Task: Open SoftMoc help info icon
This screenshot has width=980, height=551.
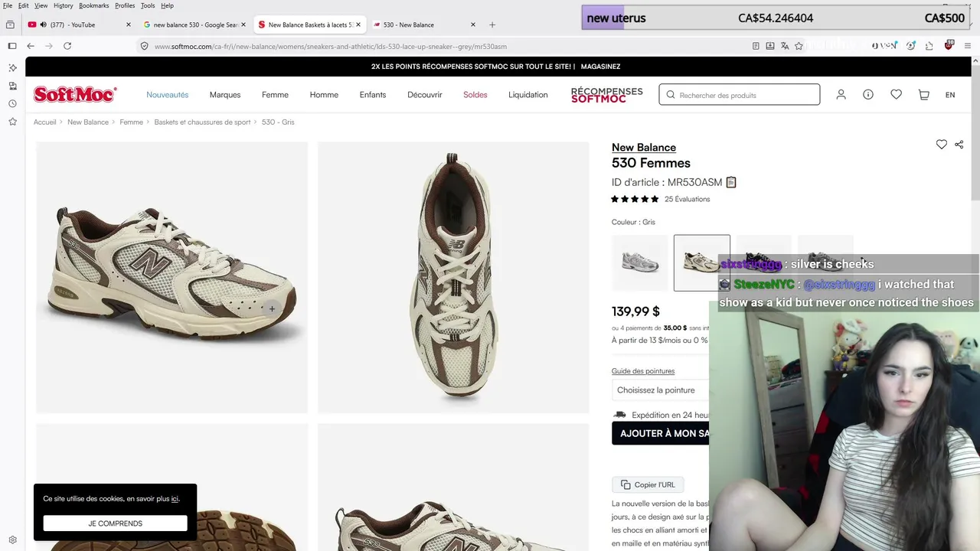Action: 868,95
